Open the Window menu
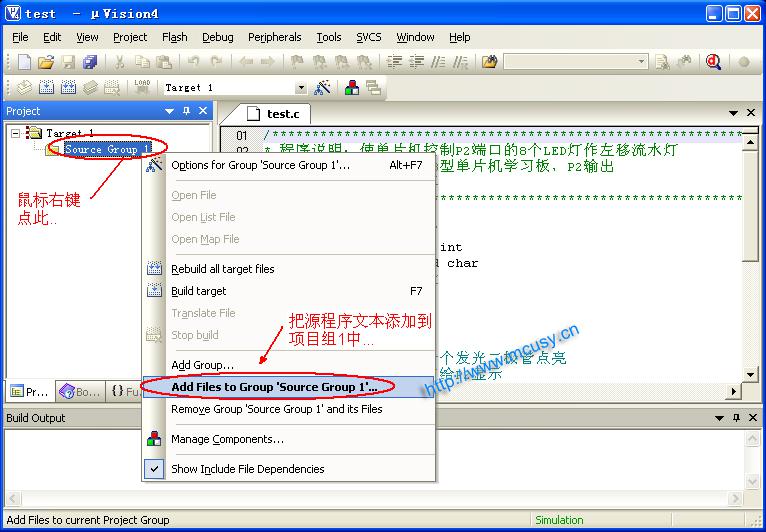Screen dimensions: 766x532 (415, 37)
